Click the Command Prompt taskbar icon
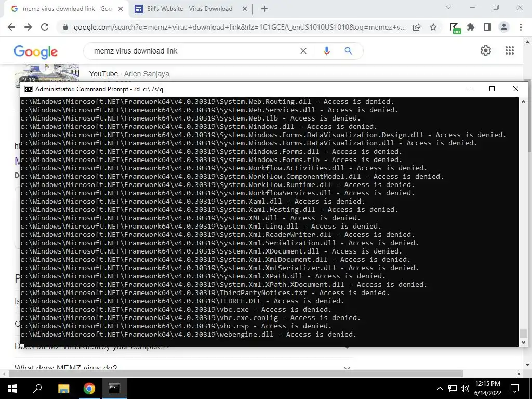 coord(114,389)
